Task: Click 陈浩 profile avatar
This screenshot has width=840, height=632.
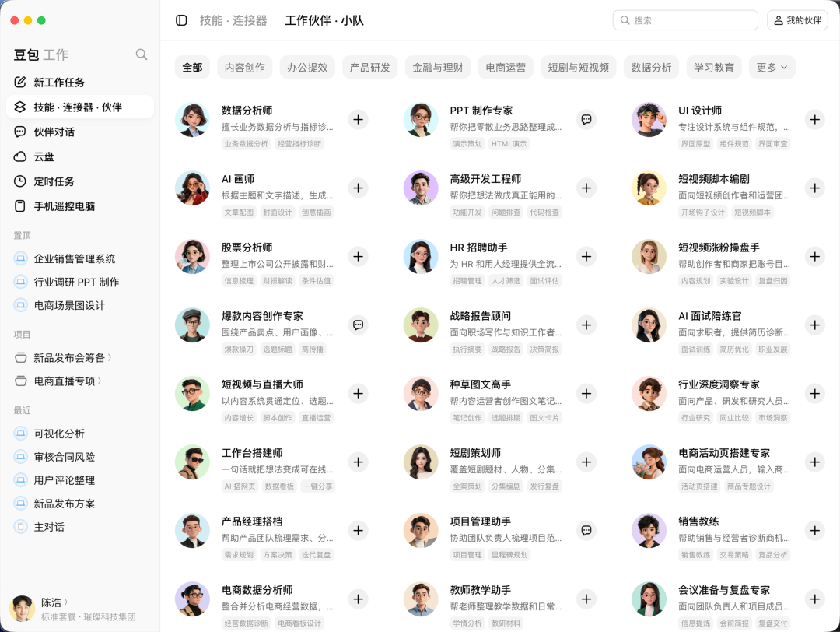Action: point(23,609)
